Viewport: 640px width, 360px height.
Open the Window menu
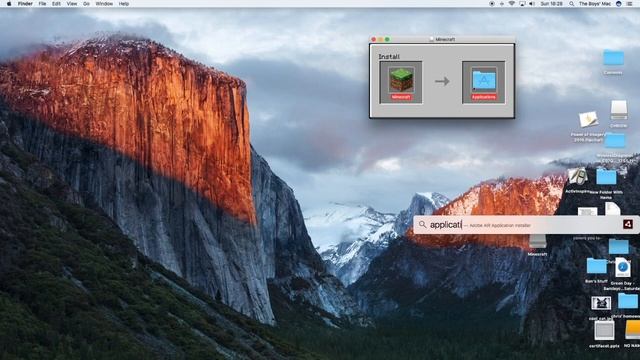pyautogui.click(x=104, y=4)
